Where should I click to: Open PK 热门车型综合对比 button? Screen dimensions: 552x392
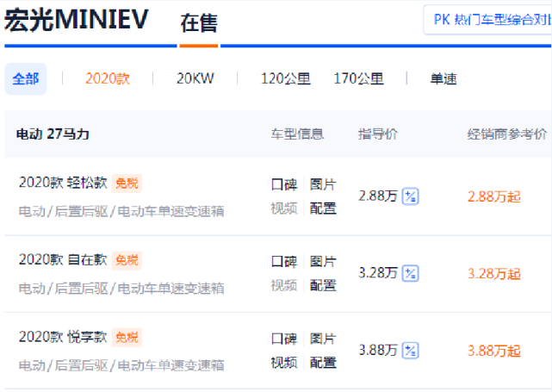[x=487, y=20]
